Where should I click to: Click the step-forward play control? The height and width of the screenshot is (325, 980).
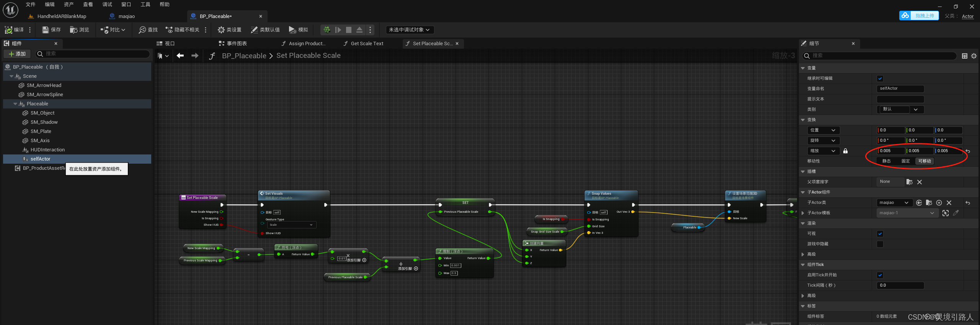point(338,30)
